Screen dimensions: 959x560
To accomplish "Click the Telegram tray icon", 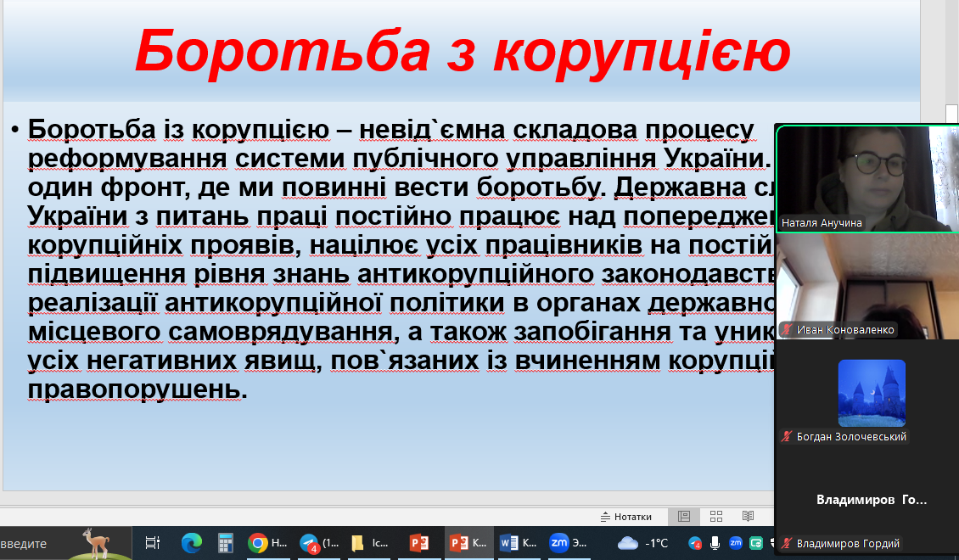I will click(x=695, y=543).
